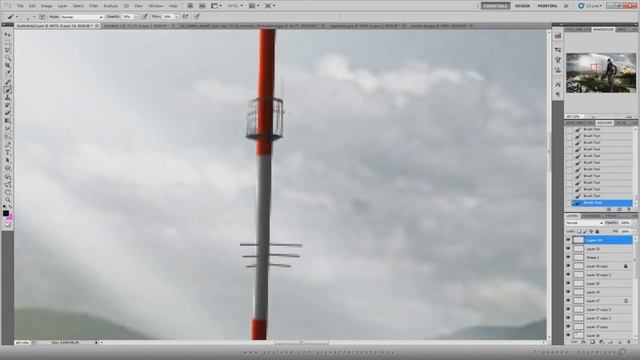
Task: Switch to the Layers tab
Action: click(x=572, y=216)
